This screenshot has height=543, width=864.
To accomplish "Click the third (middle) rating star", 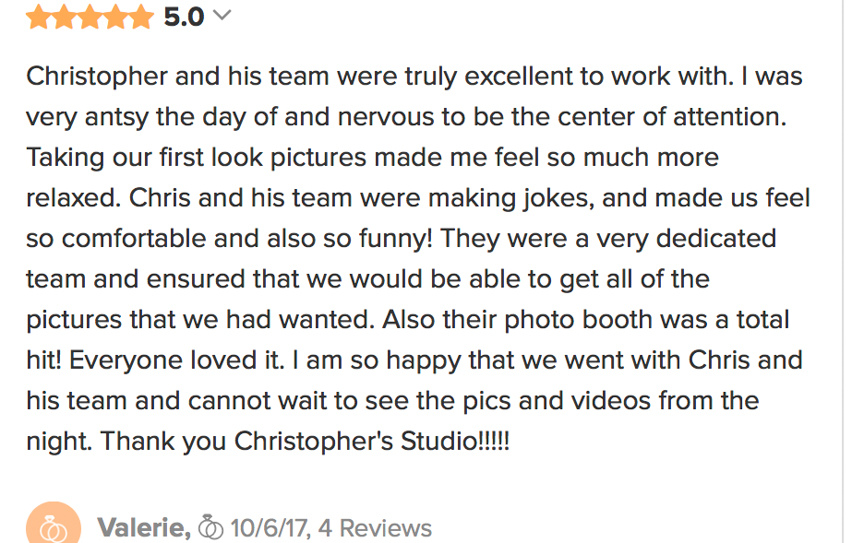I will 90,17.
